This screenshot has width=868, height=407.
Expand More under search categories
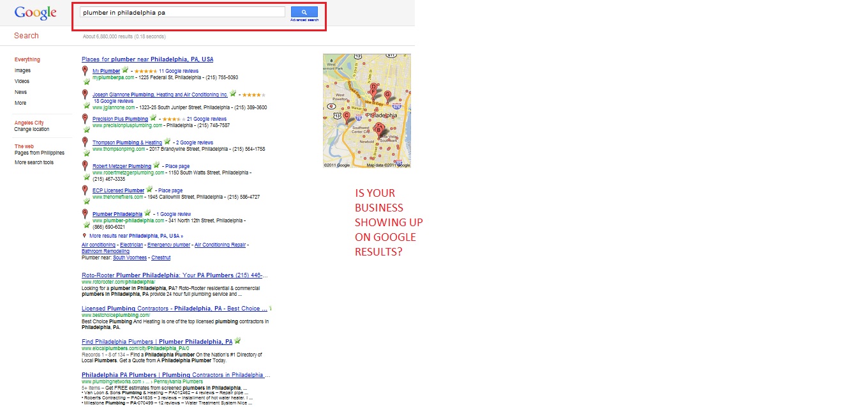pos(20,103)
